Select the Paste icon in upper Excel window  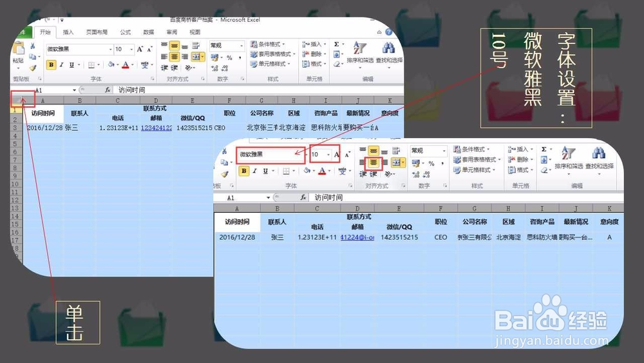(x=18, y=49)
